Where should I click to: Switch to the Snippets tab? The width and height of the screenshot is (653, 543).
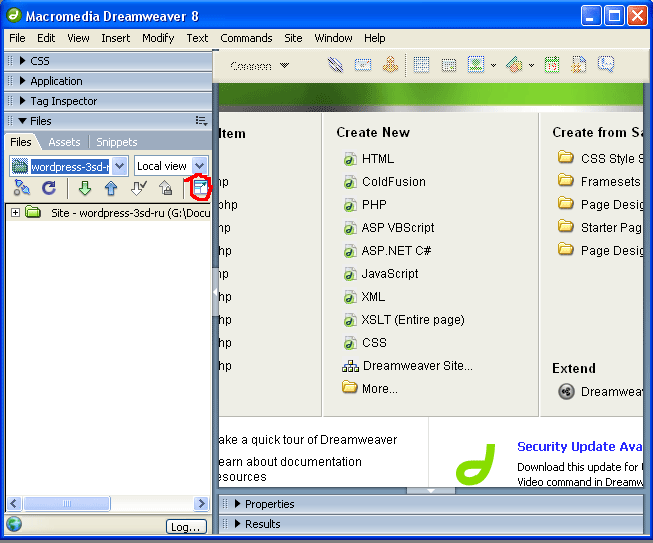pos(117,142)
